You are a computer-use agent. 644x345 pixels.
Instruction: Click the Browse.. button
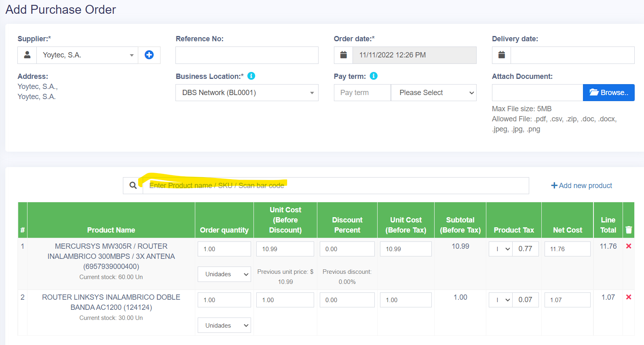tap(608, 93)
